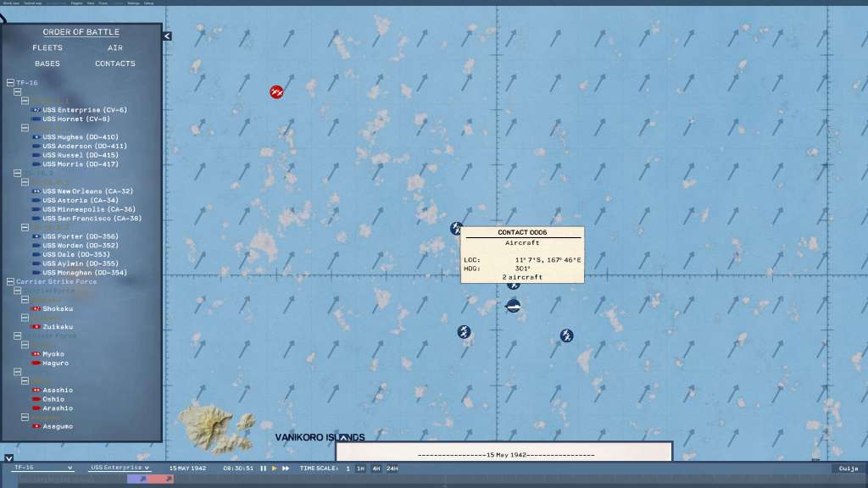Select the blue ship task force marker
868x488 pixels.
[514, 306]
